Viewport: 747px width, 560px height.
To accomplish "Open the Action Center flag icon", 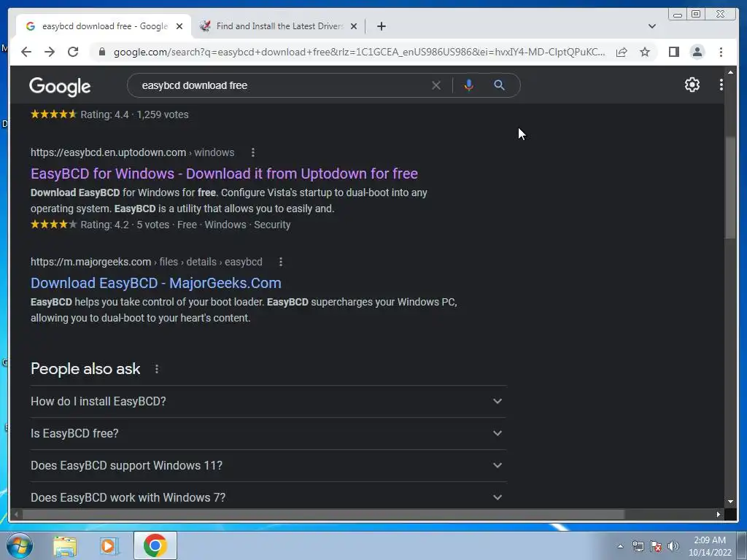I will 656,546.
